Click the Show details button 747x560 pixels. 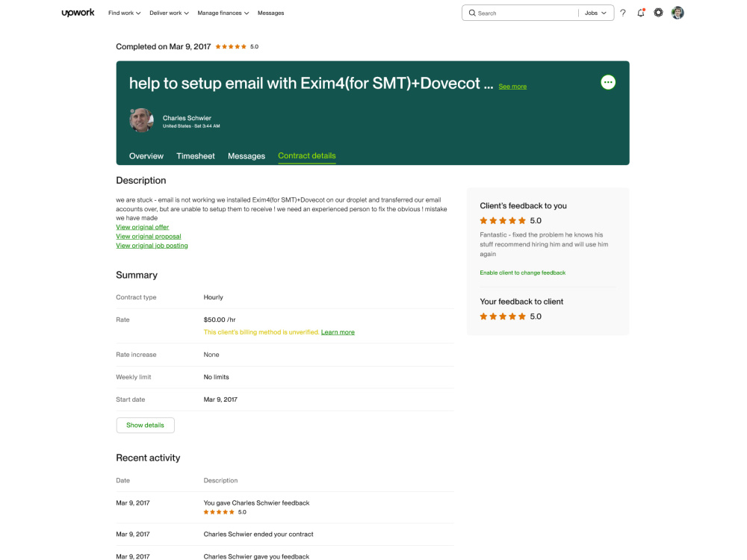point(146,426)
